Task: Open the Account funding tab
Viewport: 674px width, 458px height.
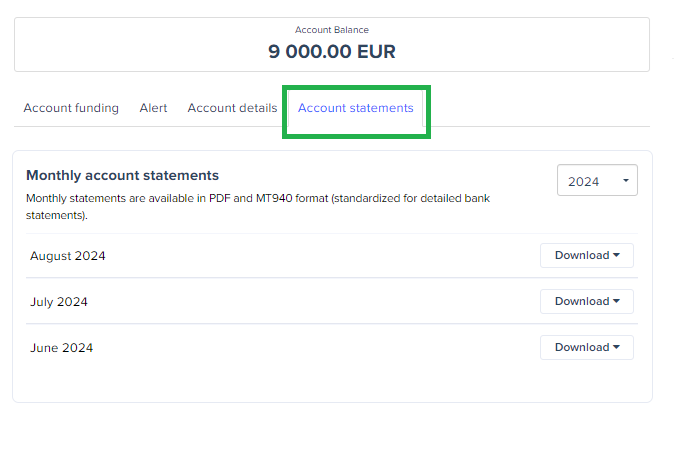Action: pos(71,108)
